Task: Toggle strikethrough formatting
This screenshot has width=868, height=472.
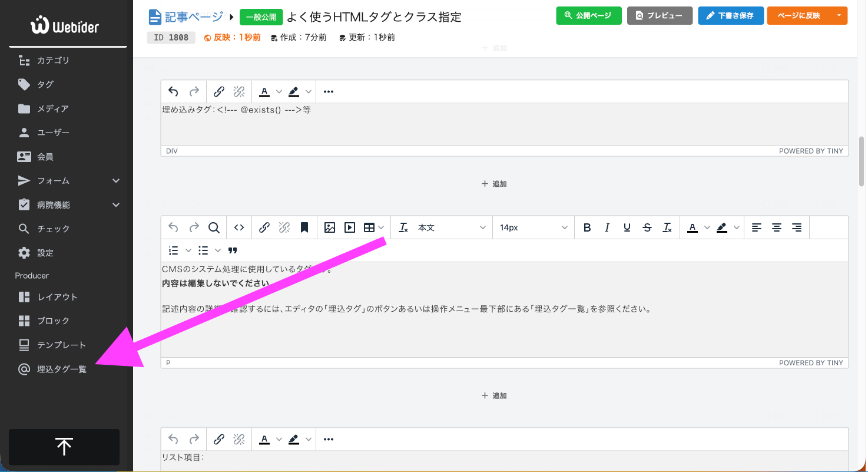Action: point(647,227)
